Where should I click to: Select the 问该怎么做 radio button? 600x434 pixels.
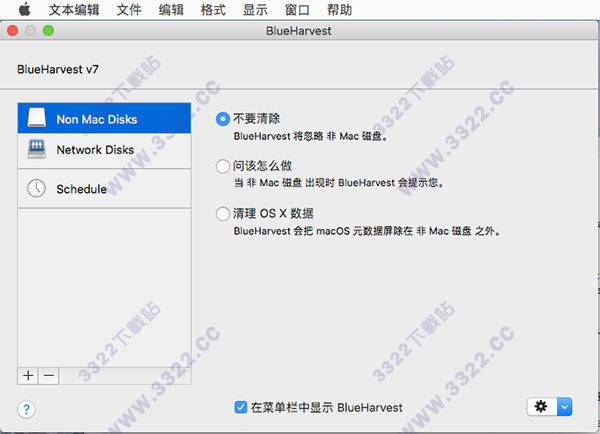click(x=223, y=166)
